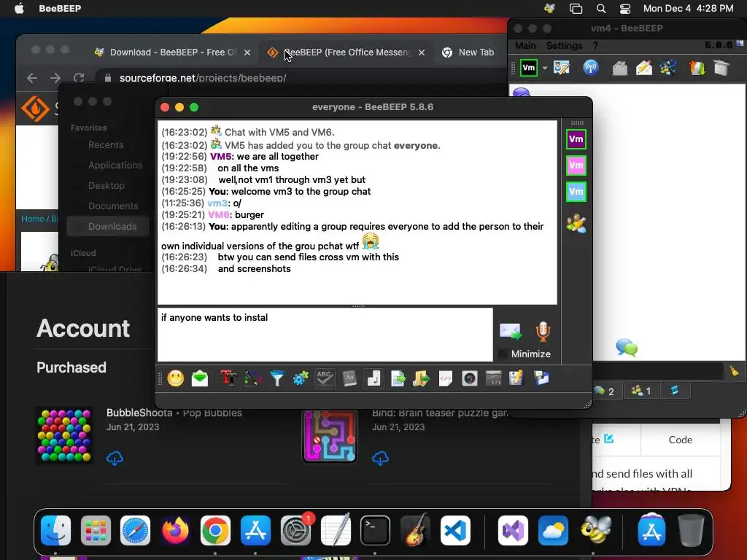Screen dimensions: 747x560
Task: Click the broom clear icon in vm4 window
Action: (734, 370)
